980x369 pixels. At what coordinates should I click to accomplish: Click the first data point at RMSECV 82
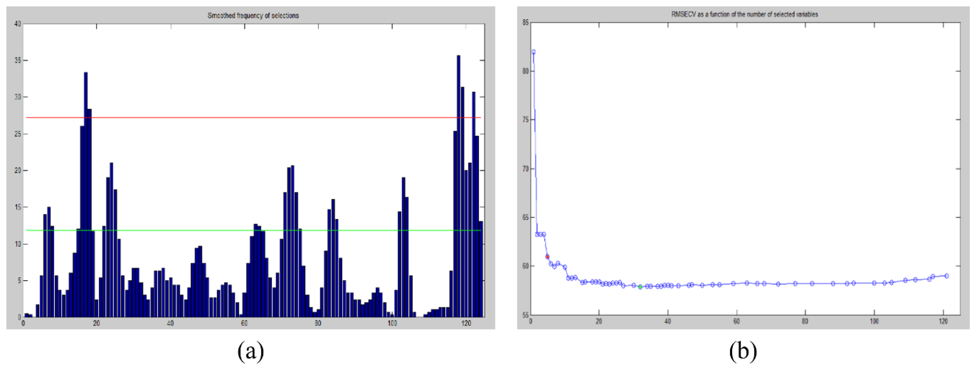click(533, 52)
